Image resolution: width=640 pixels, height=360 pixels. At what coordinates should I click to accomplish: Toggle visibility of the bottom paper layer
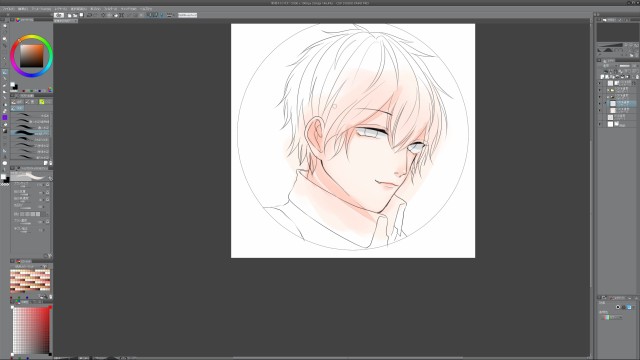(600, 124)
